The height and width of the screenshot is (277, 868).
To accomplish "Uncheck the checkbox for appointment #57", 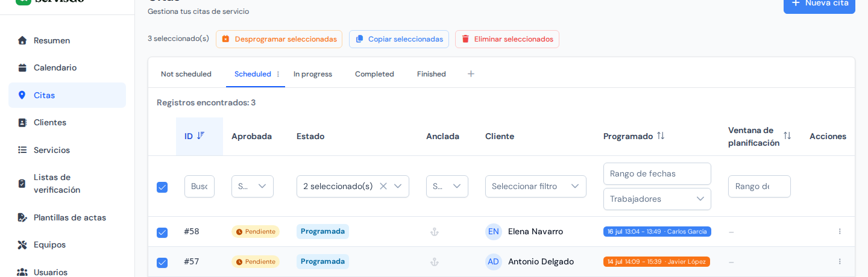I will (x=162, y=263).
